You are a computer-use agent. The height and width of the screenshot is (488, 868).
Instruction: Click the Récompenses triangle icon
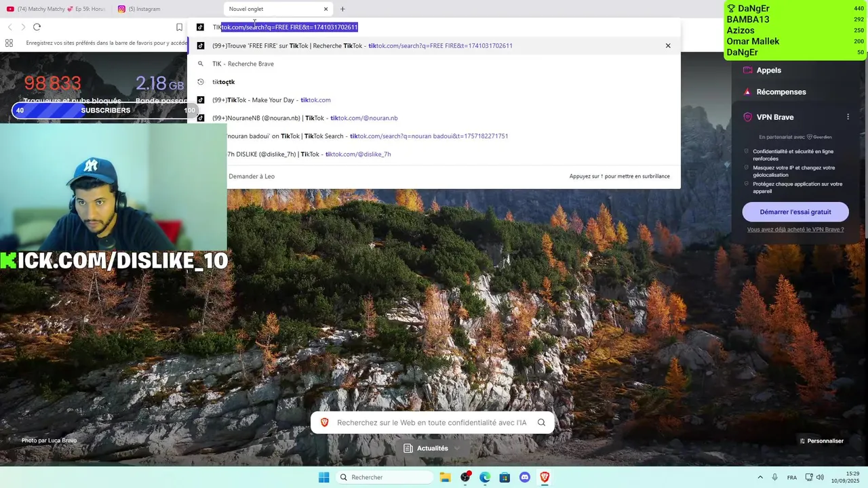[x=747, y=91]
